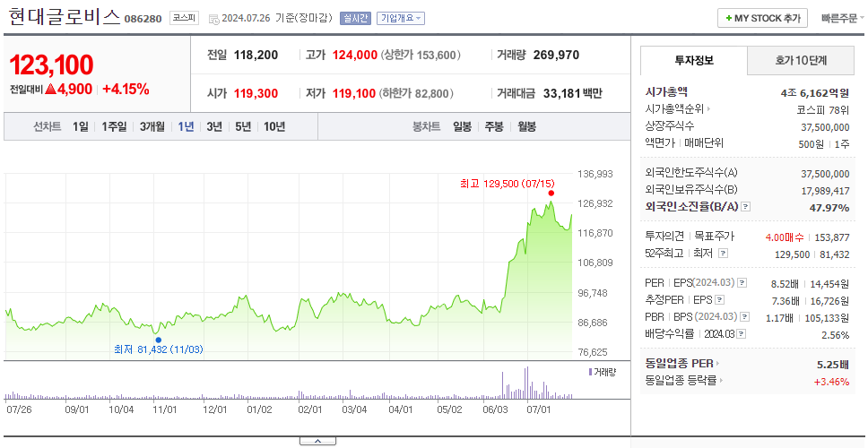Image resolution: width=868 pixels, height=448 pixels.
Task: Select the 3개월 line chart period
Action: tap(152, 126)
